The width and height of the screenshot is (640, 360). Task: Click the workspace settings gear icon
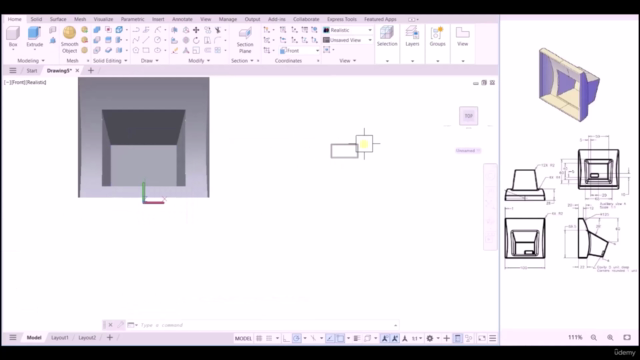pyautogui.click(x=430, y=338)
